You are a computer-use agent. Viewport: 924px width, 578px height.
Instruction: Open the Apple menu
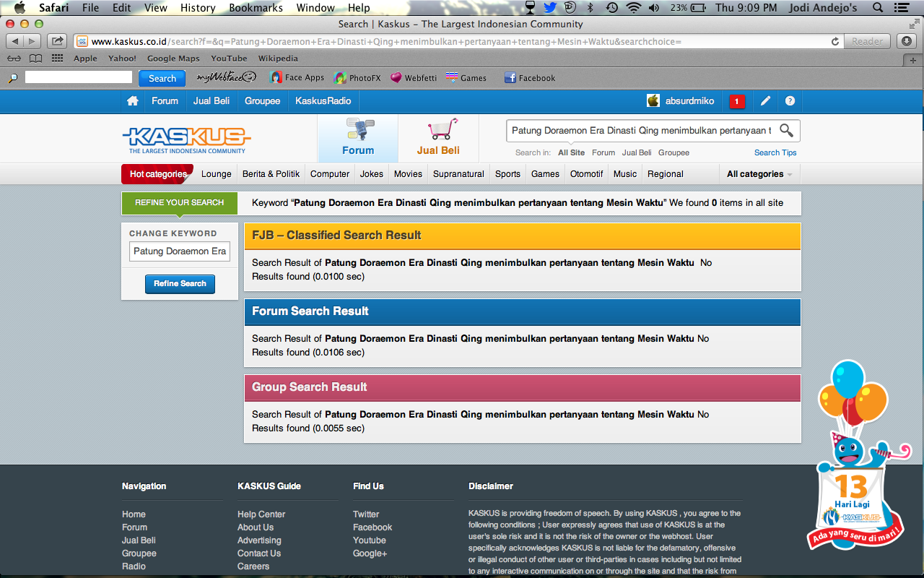click(x=19, y=8)
